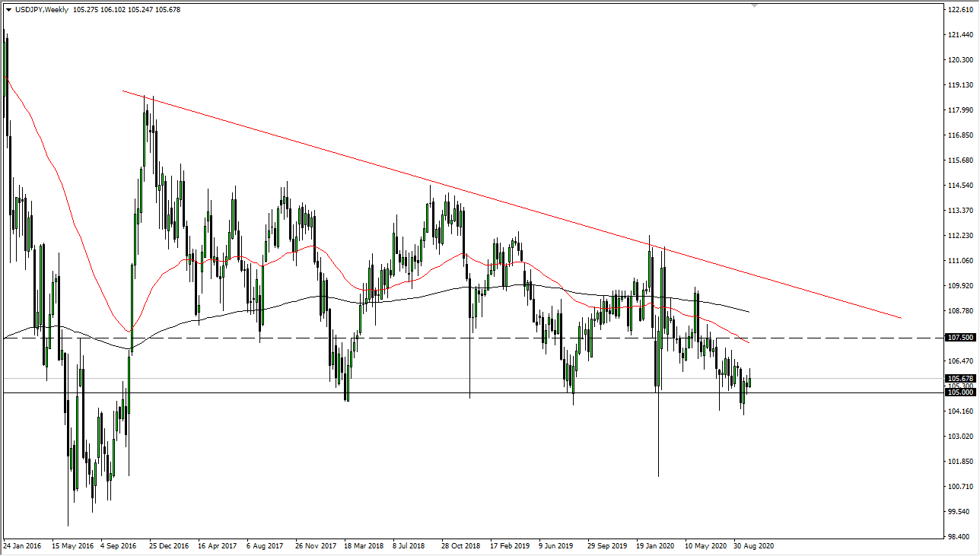Screen dimensions: 980x556
Task: Select the 107.500 price level label
Action: (x=960, y=337)
